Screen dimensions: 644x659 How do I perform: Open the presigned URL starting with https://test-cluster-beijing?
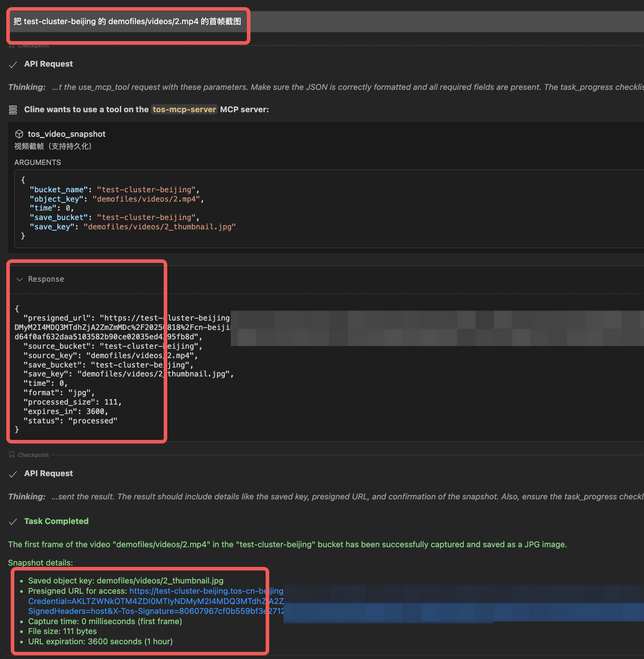[206, 591]
